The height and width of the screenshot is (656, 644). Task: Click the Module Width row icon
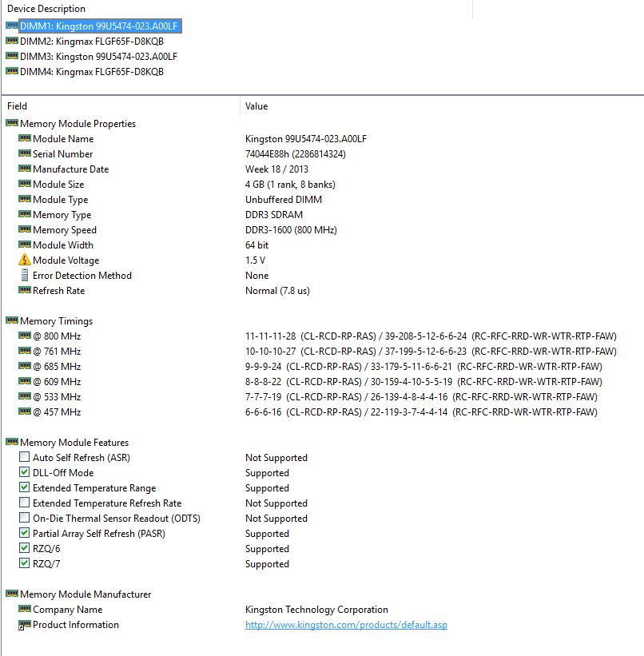click(25, 245)
